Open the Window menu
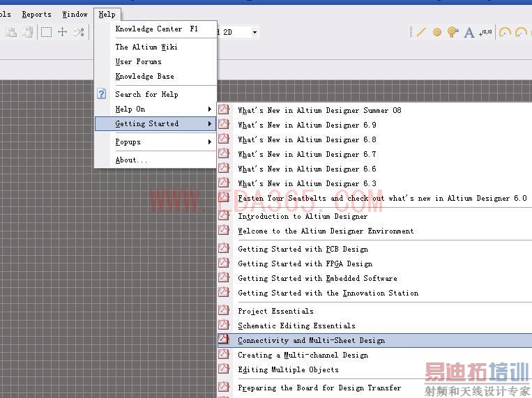The height and width of the screenshot is (398, 532). (75, 14)
